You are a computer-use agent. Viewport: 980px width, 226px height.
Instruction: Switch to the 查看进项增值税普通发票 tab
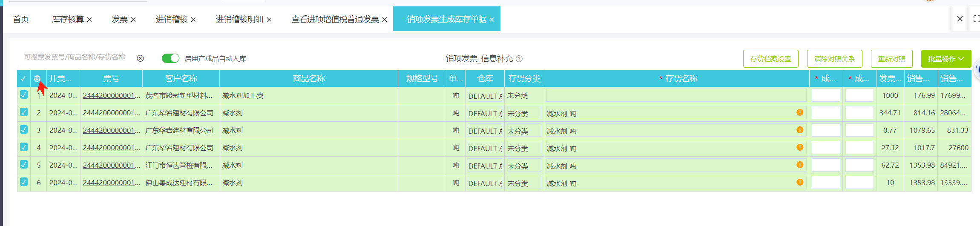pyautogui.click(x=335, y=19)
